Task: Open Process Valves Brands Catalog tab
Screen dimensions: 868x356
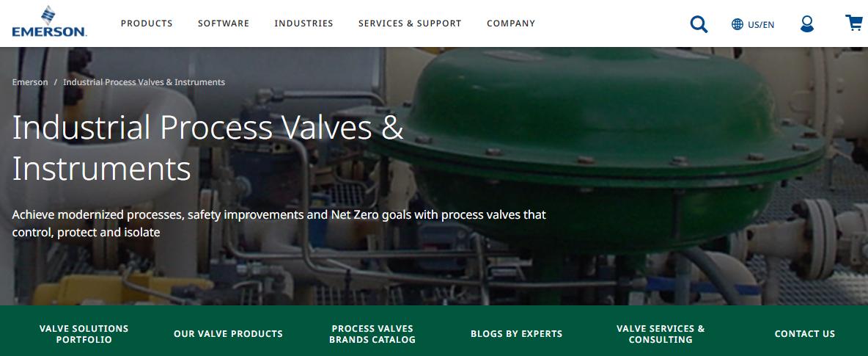Action: click(372, 334)
